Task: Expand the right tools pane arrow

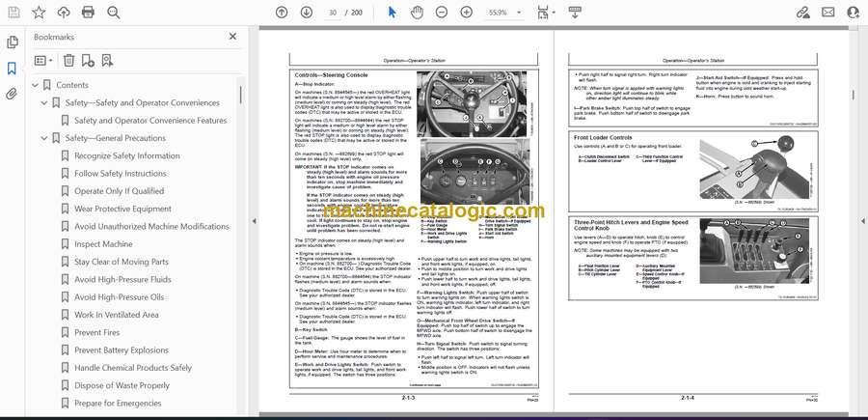Action: (862, 221)
